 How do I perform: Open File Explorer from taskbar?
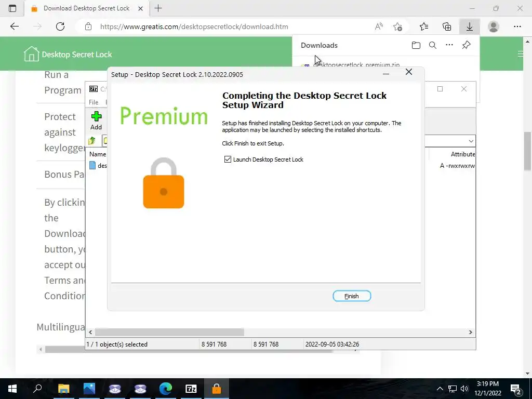click(x=63, y=389)
